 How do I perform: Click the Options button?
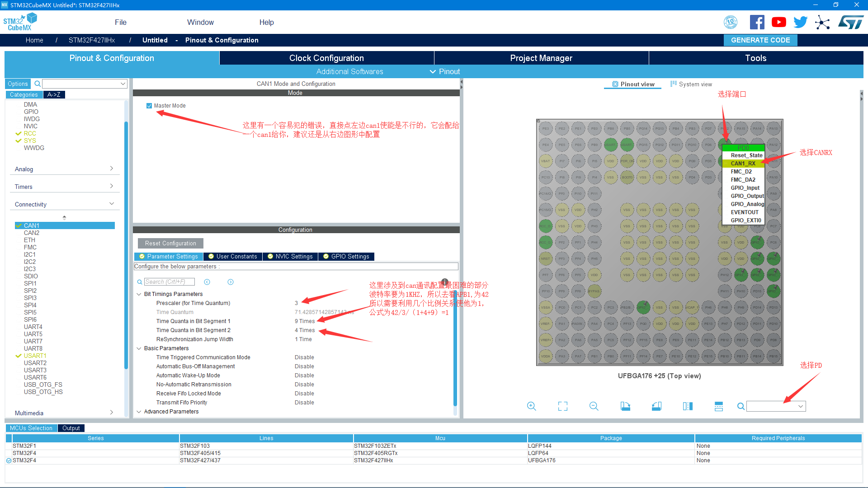coord(18,84)
